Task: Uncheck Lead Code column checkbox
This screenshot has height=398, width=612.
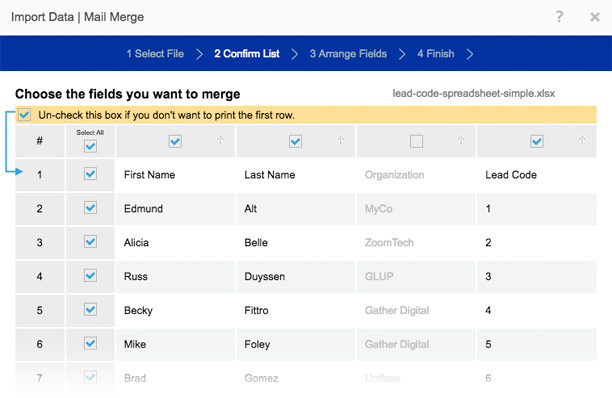Action: (537, 141)
